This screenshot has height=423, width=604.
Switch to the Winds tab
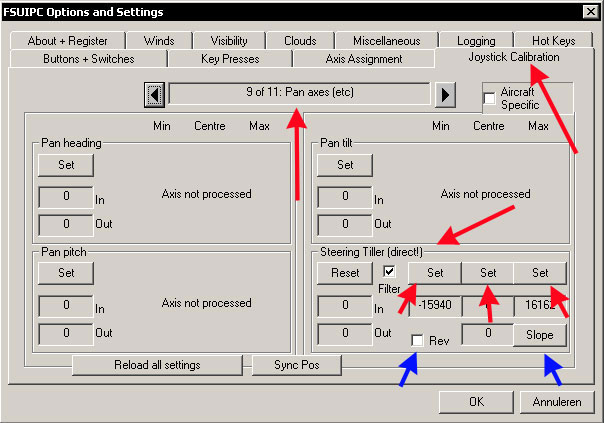point(159,40)
